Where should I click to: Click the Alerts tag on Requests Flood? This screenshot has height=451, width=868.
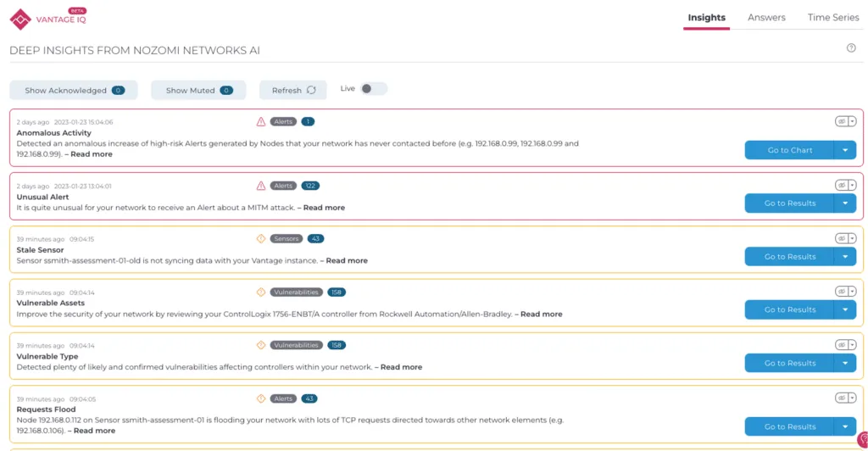tap(283, 398)
